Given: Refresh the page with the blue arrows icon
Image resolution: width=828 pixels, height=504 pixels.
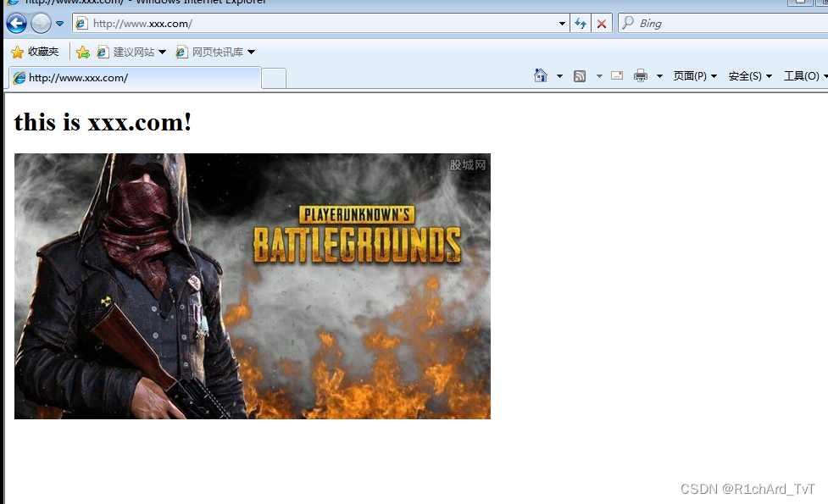Looking at the screenshot, I should 581,23.
